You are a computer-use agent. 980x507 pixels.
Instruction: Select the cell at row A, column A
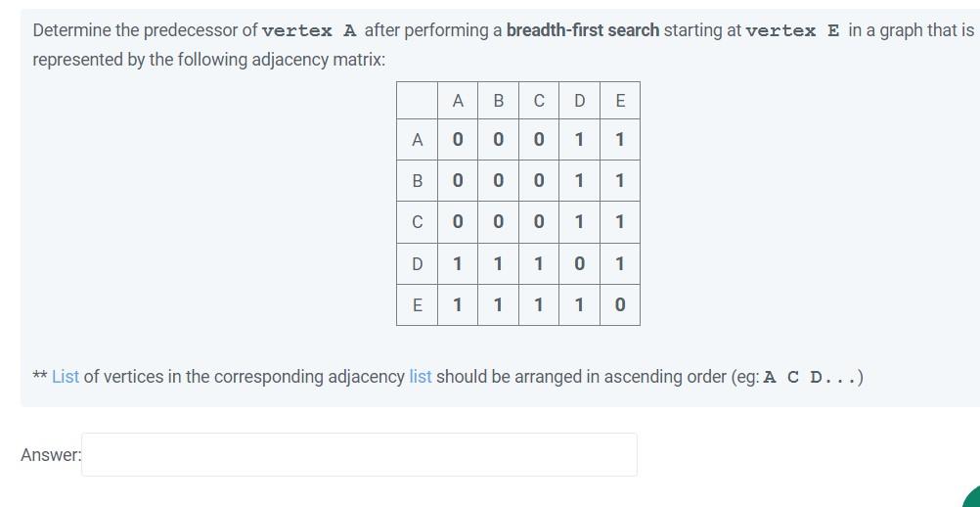click(x=458, y=140)
